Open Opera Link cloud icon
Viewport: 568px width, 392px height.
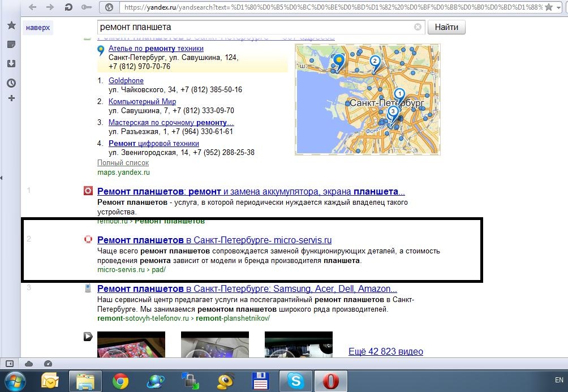tap(29, 364)
